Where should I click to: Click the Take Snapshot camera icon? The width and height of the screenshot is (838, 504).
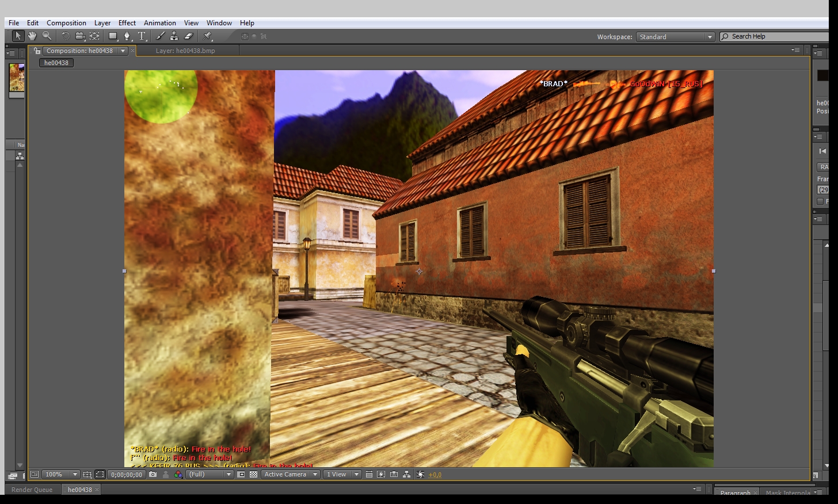point(153,475)
